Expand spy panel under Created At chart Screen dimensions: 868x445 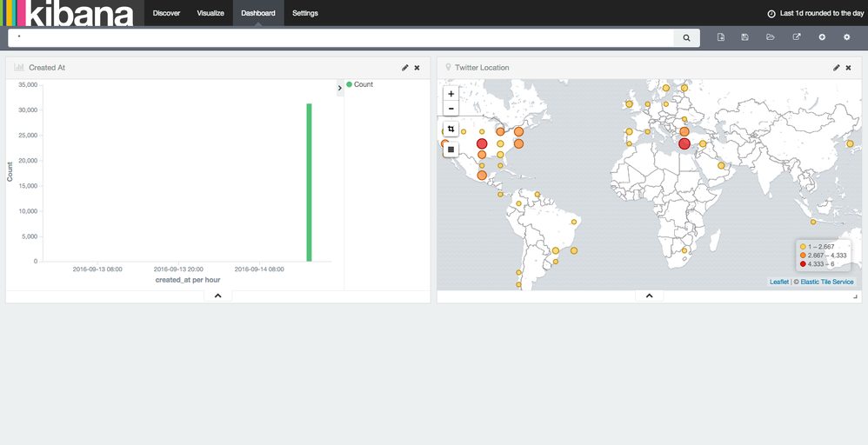[x=218, y=296]
